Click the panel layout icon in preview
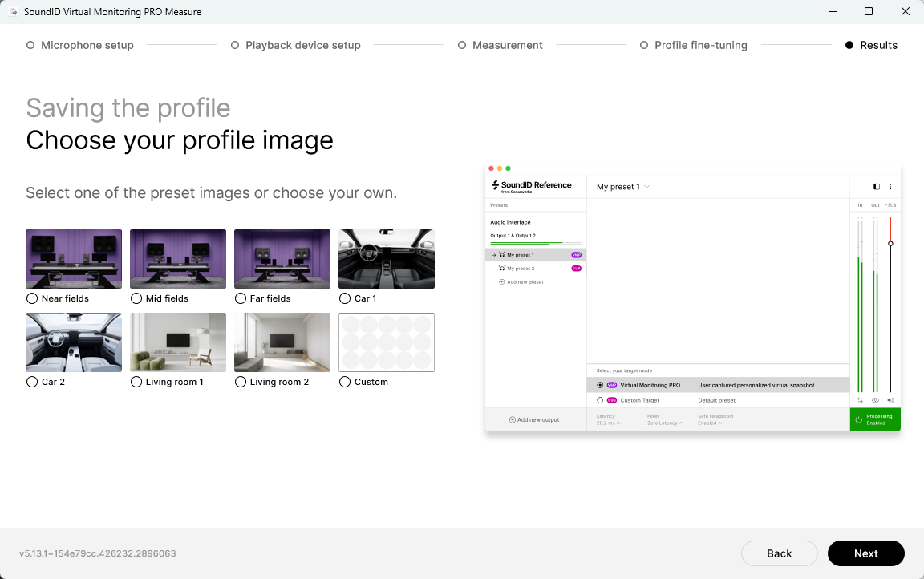 (876, 187)
